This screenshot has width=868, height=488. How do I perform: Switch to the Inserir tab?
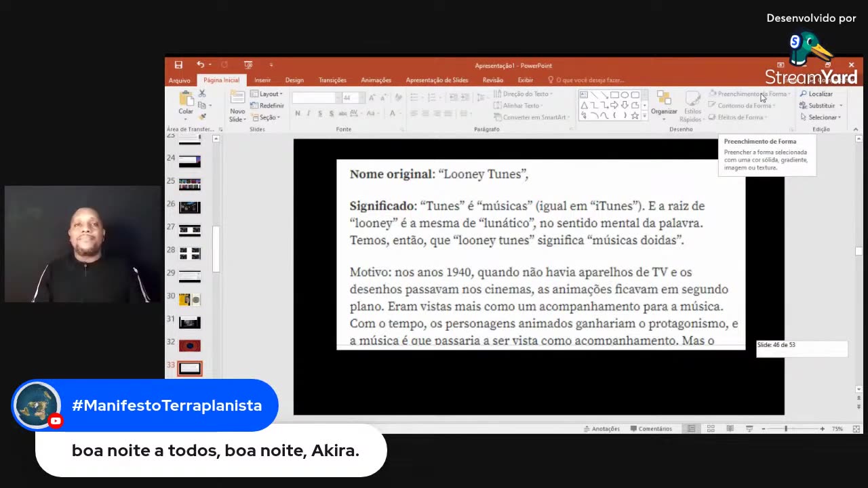coord(262,80)
